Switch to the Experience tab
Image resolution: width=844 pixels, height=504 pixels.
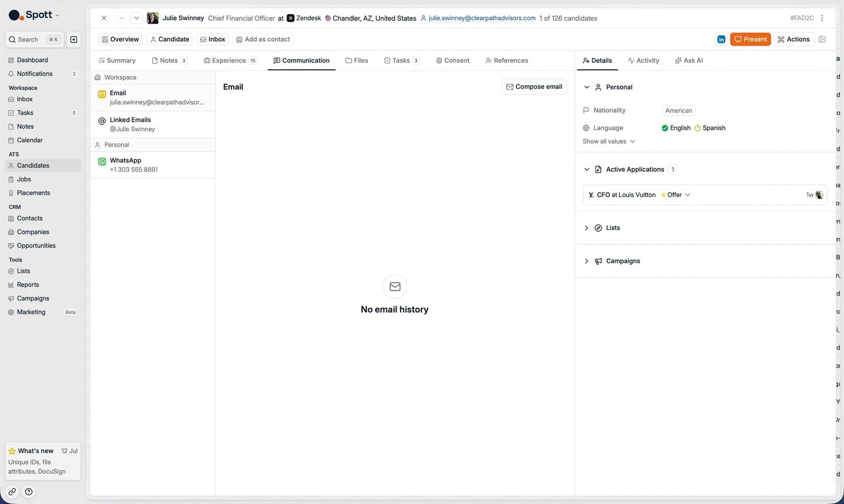pos(230,61)
